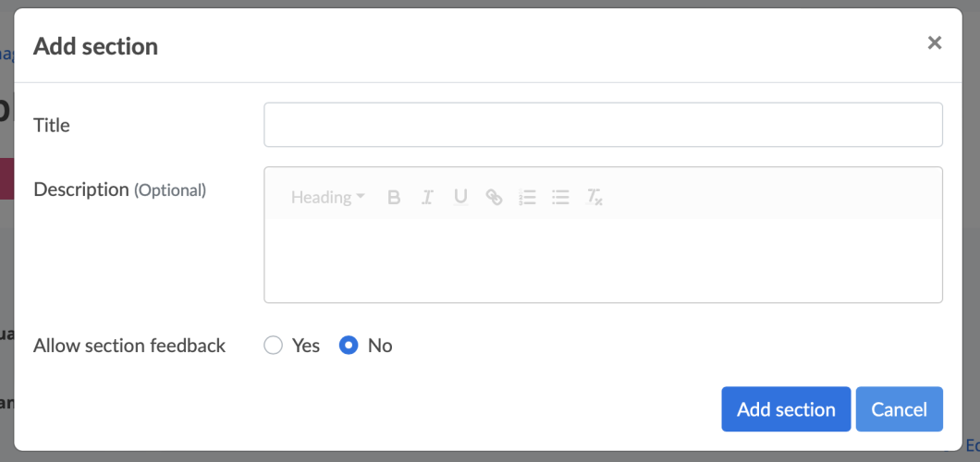The height and width of the screenshot is (462, 980).
Task: Click the "Add section" dialog heading
Action: pos(95,46)
